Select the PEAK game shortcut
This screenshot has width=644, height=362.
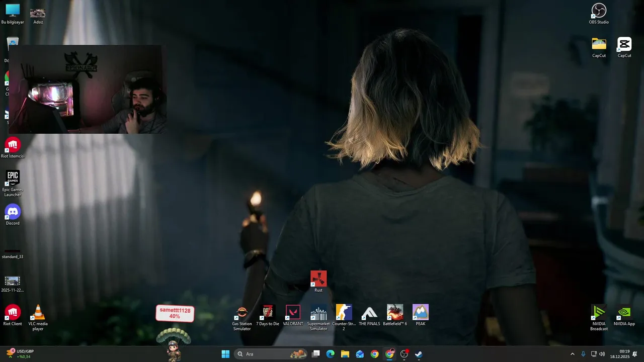tap(421, 316)
